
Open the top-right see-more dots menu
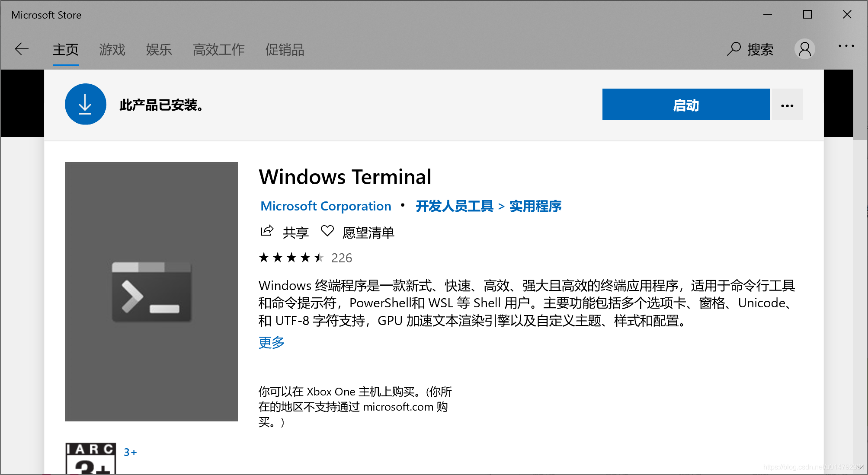coord(846,46)
